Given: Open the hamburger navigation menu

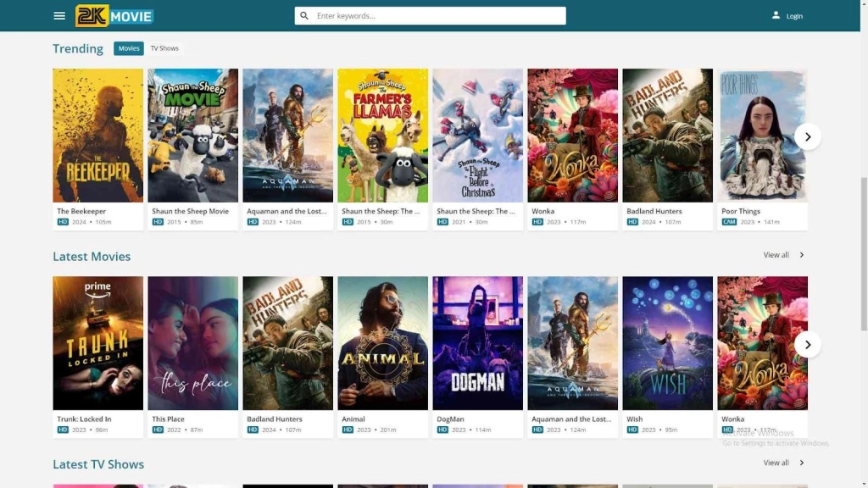Looking at the screenshot, I should (x=59, y=15).
